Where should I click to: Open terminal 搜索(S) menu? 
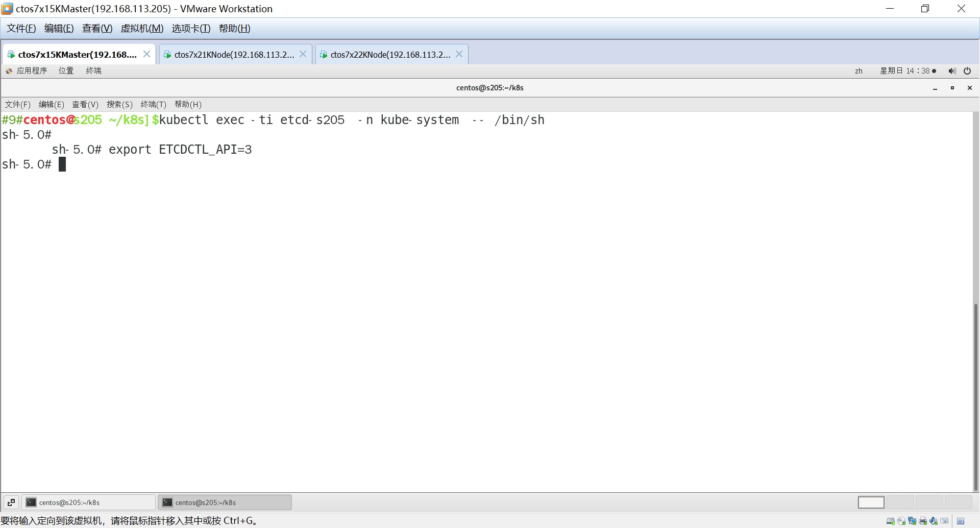click(x=119, y=105)
